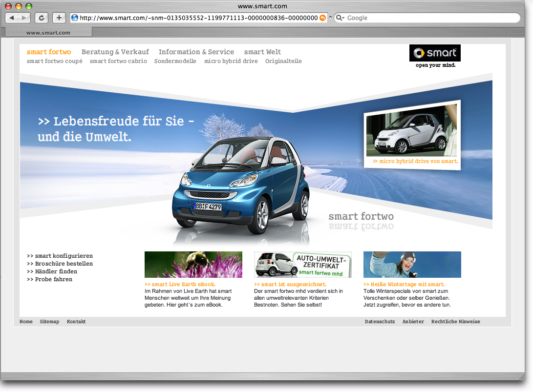Click the smart logo

click(x=435, y=53)
